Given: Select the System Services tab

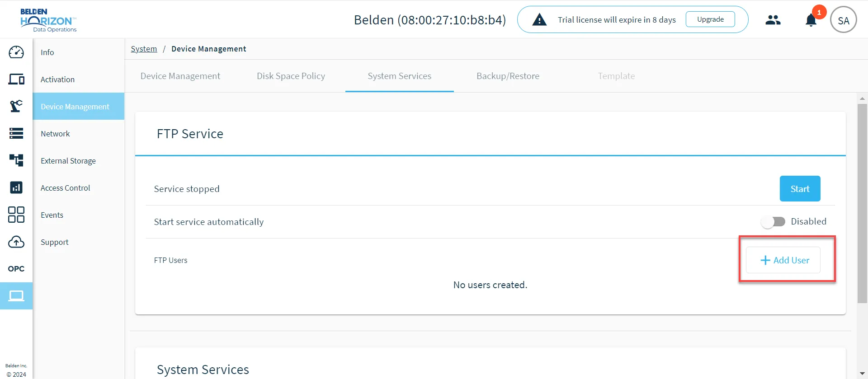Looking at the screenshot, I should [x=400, y=76].
